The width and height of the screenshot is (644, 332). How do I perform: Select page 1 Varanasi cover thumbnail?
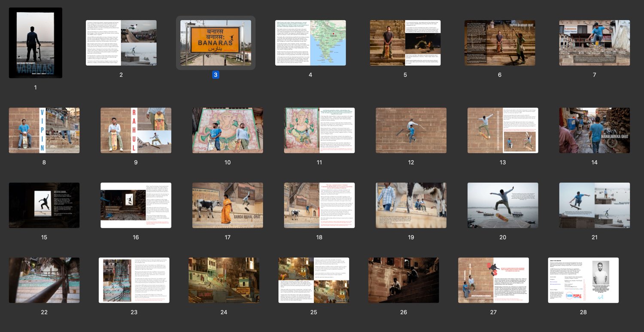click(x=36, y=43)
